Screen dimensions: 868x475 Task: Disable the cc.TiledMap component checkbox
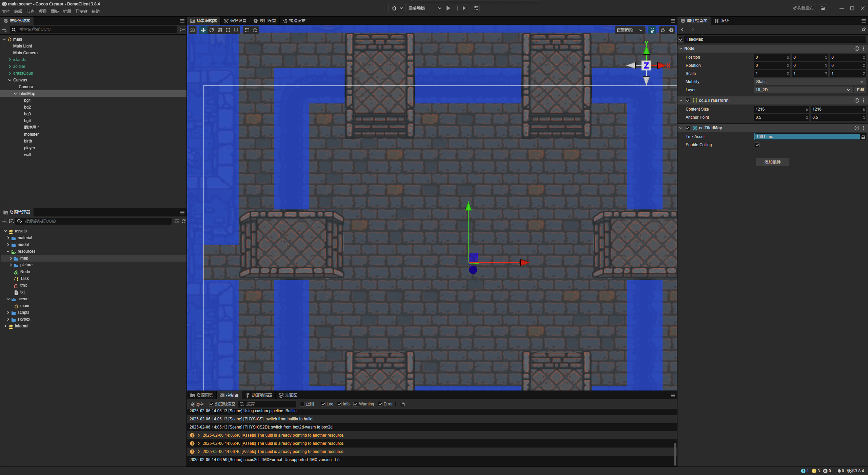(688, 128)
